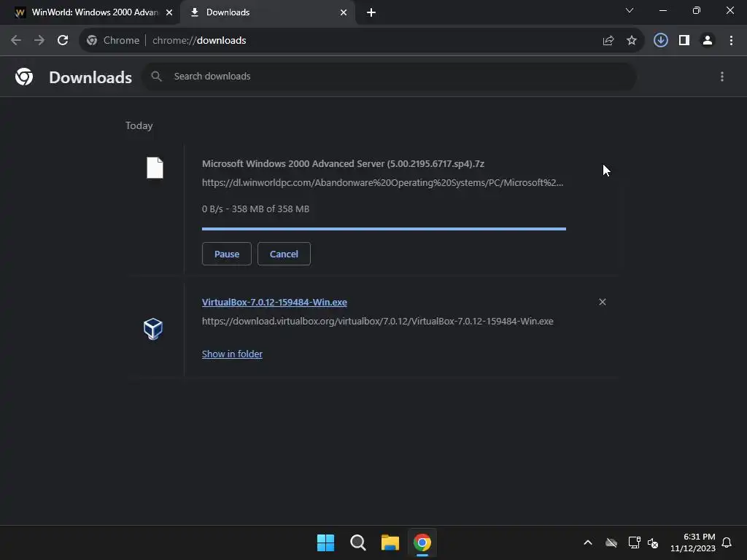Click the Chrome security chip in address bar
Viewport: 747px width, 560px height.
[113, 41]
